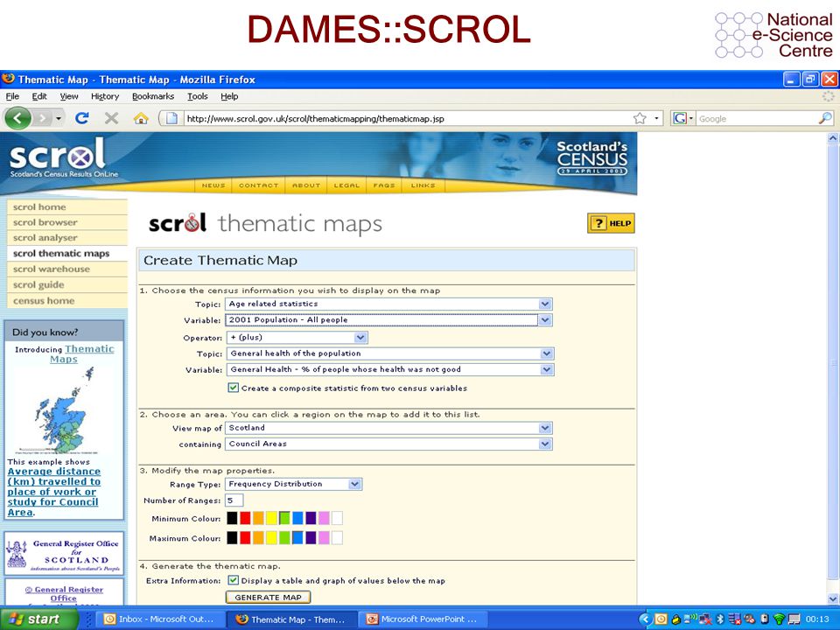
Task: Open 'scrol warehouse' in the sidebar
Action: [67, 269]
